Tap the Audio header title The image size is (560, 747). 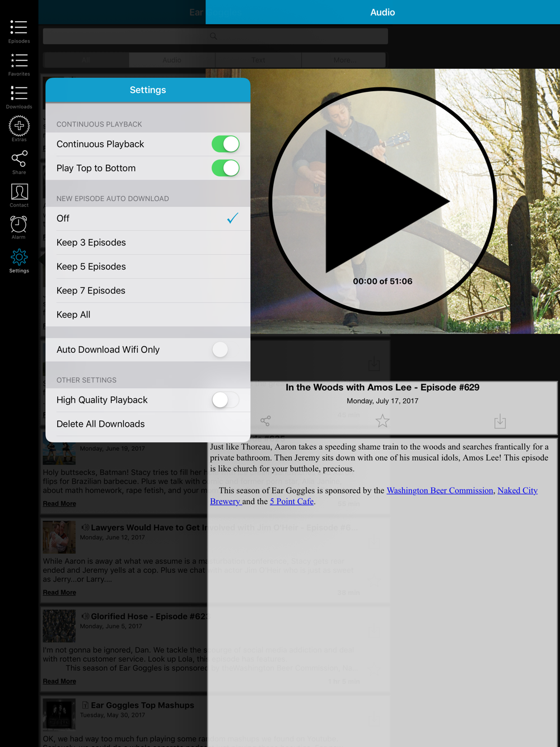(x=382, y=12)
